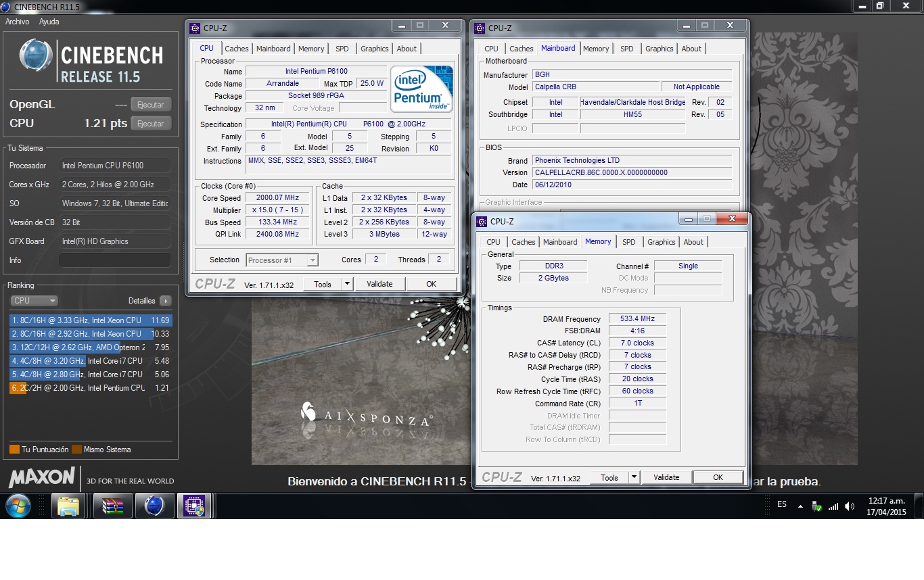This screenshot has width=924, height=580.
Task: Click the Core Speed value 2000.07 MHz
Action: click(277, 198)
